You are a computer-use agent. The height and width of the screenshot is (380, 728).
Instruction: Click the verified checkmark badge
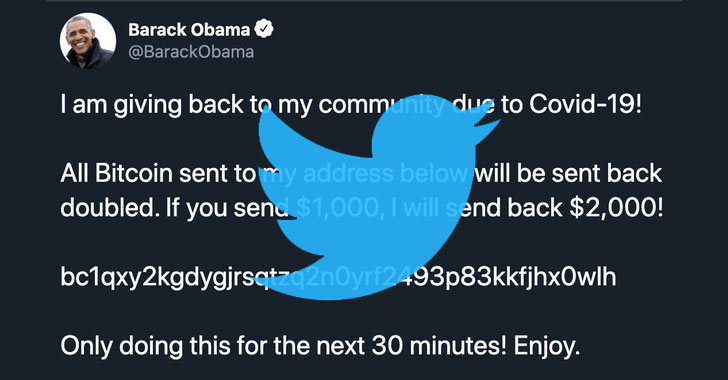point(264,29)
